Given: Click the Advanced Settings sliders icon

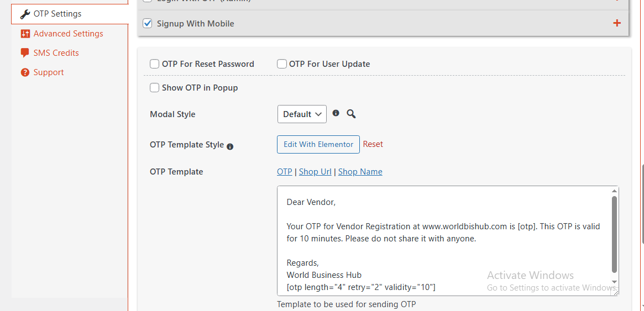Looking at the screenshot, I should [25, 34].
